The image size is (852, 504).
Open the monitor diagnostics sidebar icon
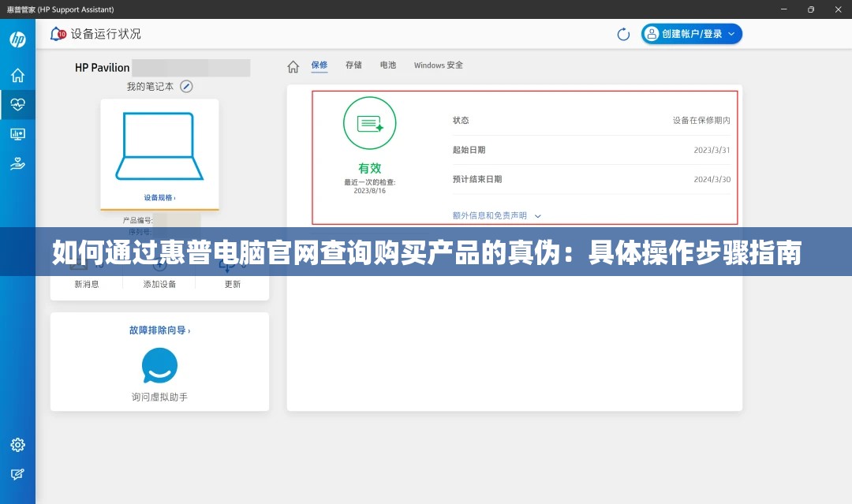17,134
